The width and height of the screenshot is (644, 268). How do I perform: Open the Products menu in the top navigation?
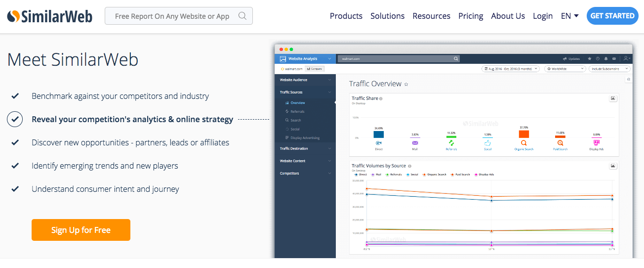pos(346,16)
